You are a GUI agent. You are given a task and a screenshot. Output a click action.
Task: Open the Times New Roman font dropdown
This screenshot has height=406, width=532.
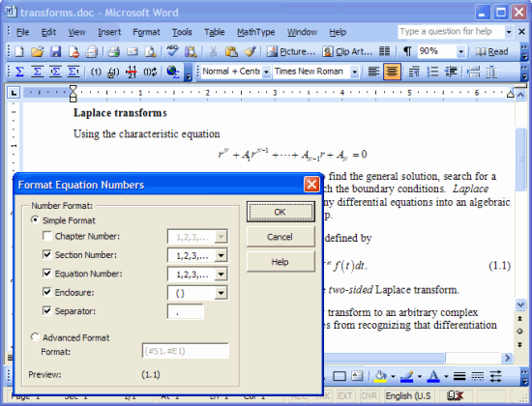click(x=355, y=72)
